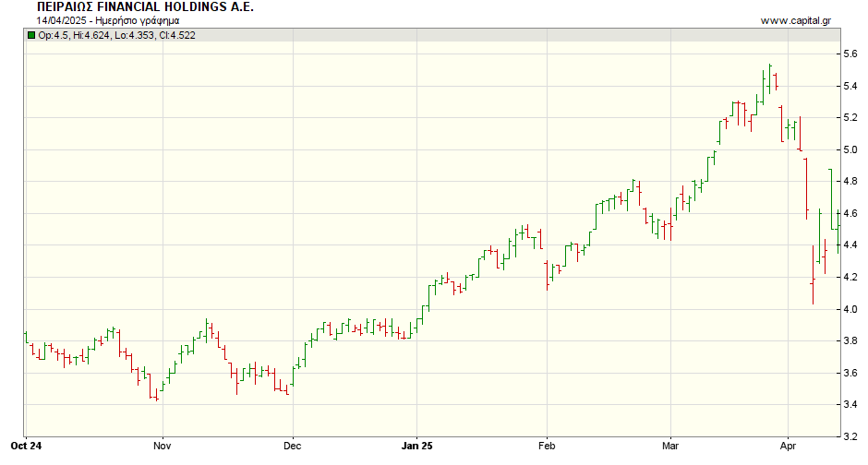Select the OHLC values legend text
The height and width of the screenshot is (465, 868).
point(116,36)
